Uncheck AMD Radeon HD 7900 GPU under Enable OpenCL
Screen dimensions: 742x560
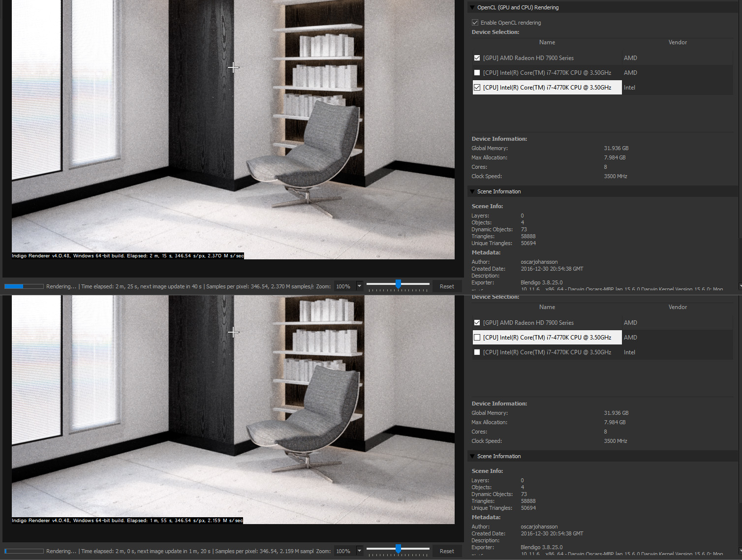(x=477, y=58)
